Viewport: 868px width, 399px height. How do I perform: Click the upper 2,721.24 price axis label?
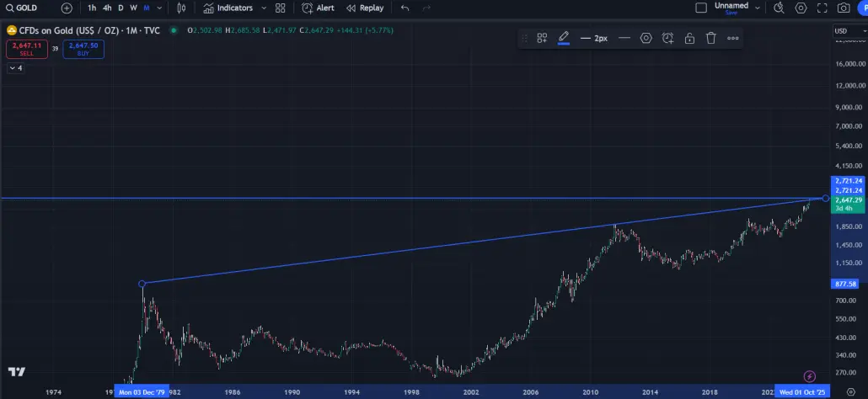point(849,181)
